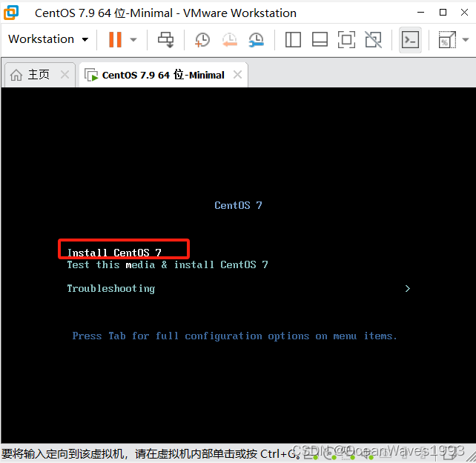Select Install CentOS 7 boot option
Screen dimensions: 476x463
click(114, 253)
